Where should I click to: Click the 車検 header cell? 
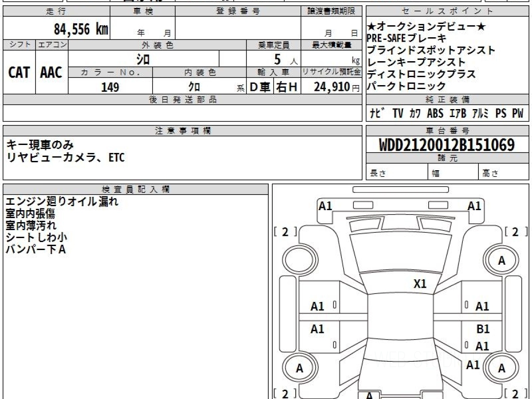click(x=143, y=12)
